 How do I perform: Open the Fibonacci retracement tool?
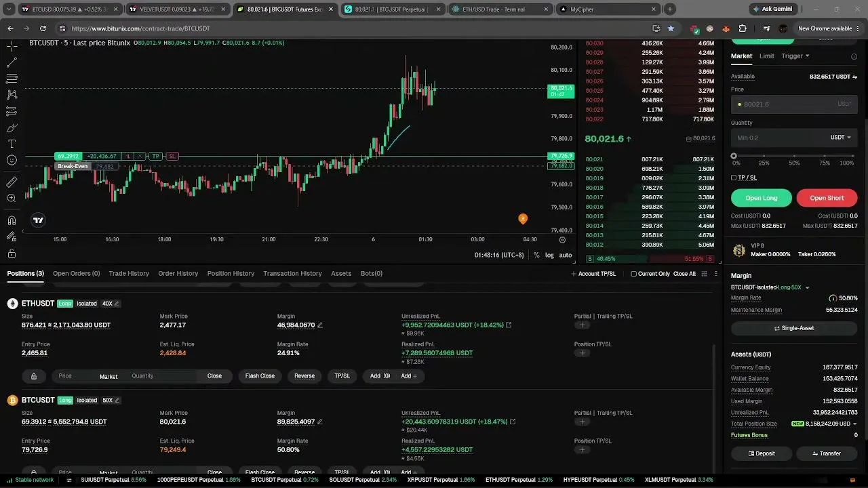[x=12, y=79]
